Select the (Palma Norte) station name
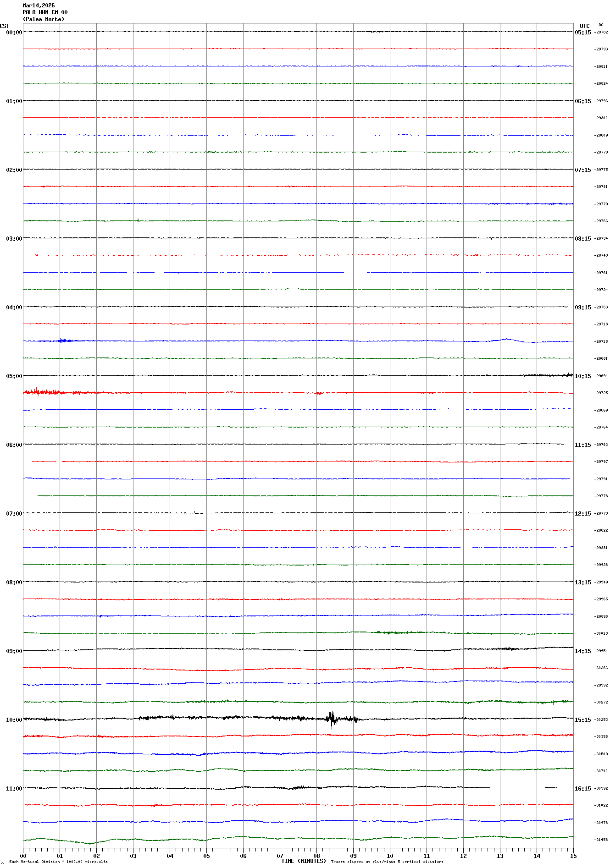The height and width of the screenshot is (868, 610). [x=44, y=19]
